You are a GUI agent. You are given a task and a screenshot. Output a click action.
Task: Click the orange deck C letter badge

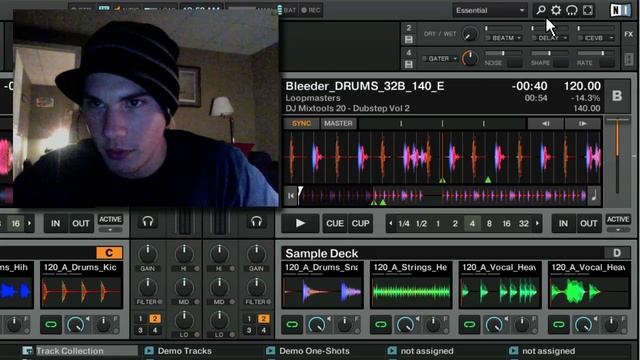point(109,253)
